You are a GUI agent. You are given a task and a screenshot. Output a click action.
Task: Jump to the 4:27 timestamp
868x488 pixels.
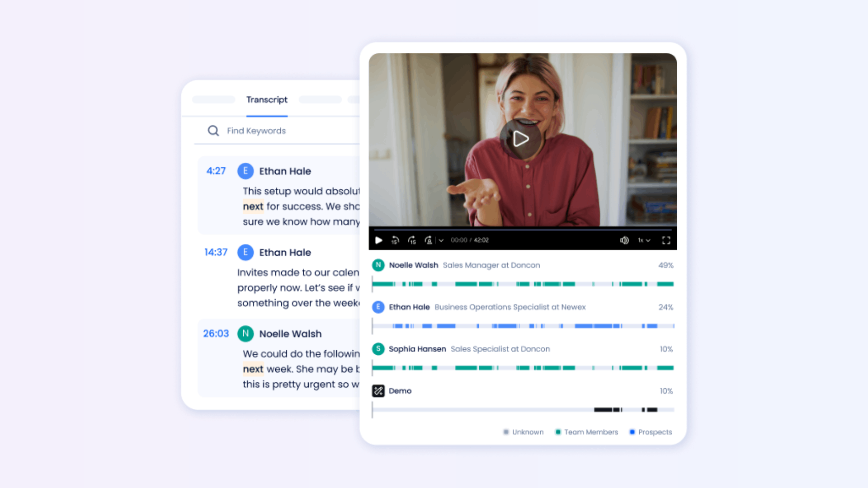[x=216, y=171]
